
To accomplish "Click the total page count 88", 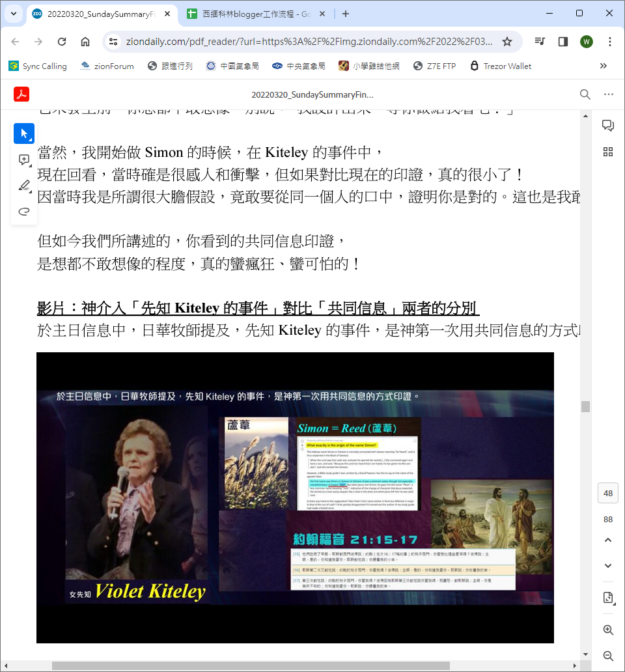I will (608, 520).
